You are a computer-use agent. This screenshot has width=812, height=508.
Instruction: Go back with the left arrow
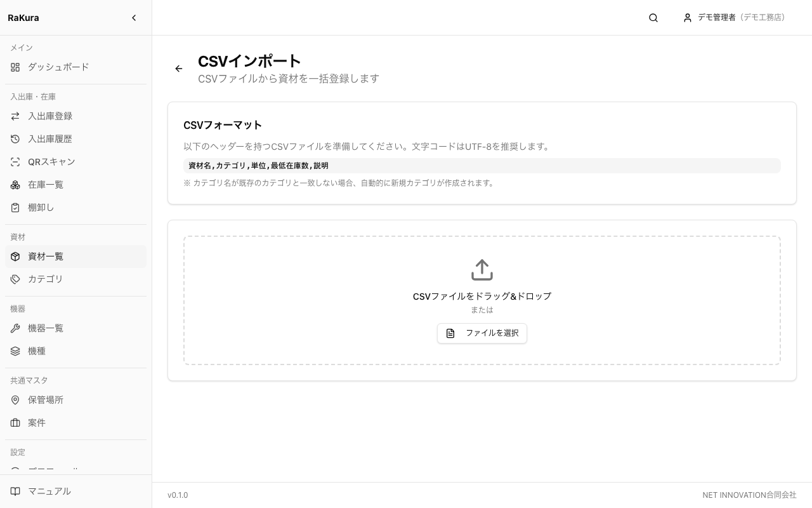pyautogui.click(x=179, y=69)
